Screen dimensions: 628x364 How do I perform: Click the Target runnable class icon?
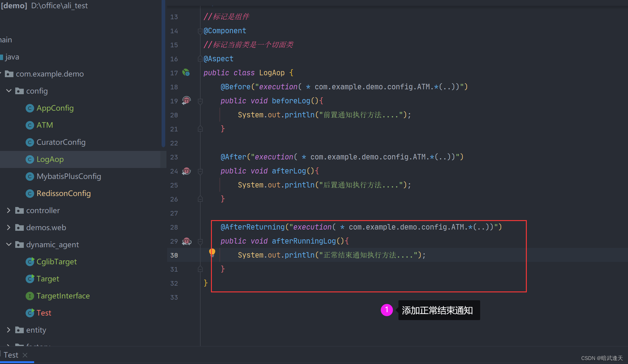[30, 279]
